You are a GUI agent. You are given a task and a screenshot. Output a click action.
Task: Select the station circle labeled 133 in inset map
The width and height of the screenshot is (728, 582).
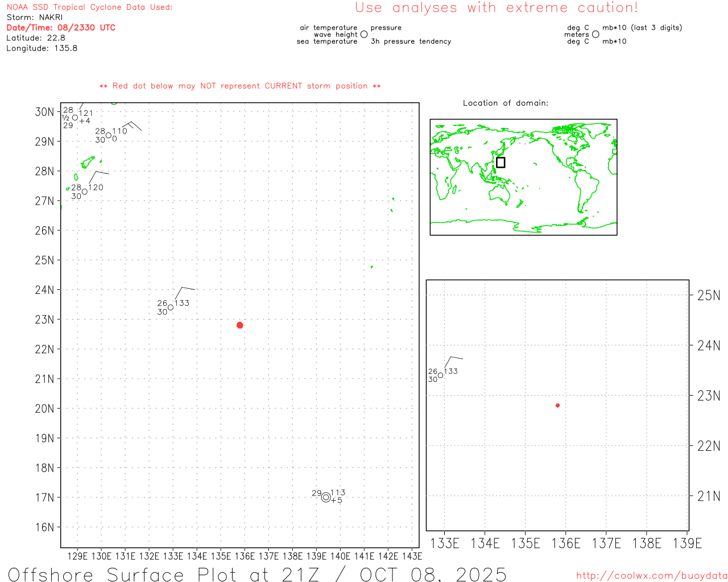pyautogui.click(x=440, y=375)
